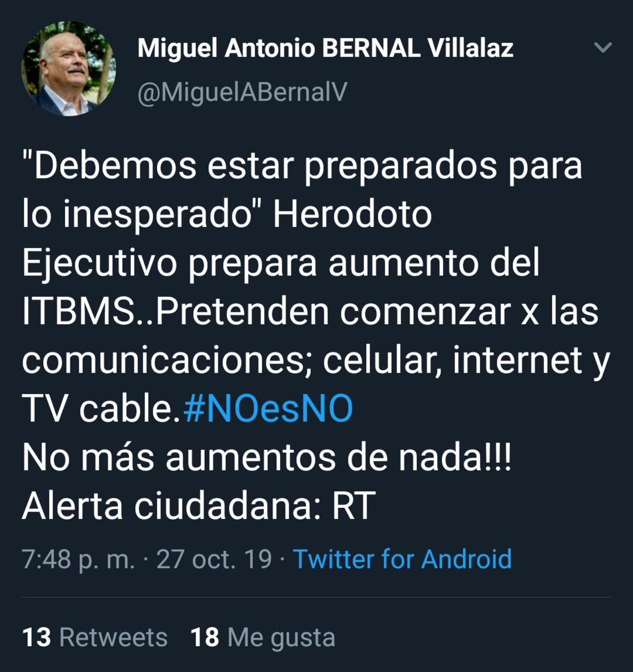
Task: Click the word ITBMS in the tweet
Action: 79,311
